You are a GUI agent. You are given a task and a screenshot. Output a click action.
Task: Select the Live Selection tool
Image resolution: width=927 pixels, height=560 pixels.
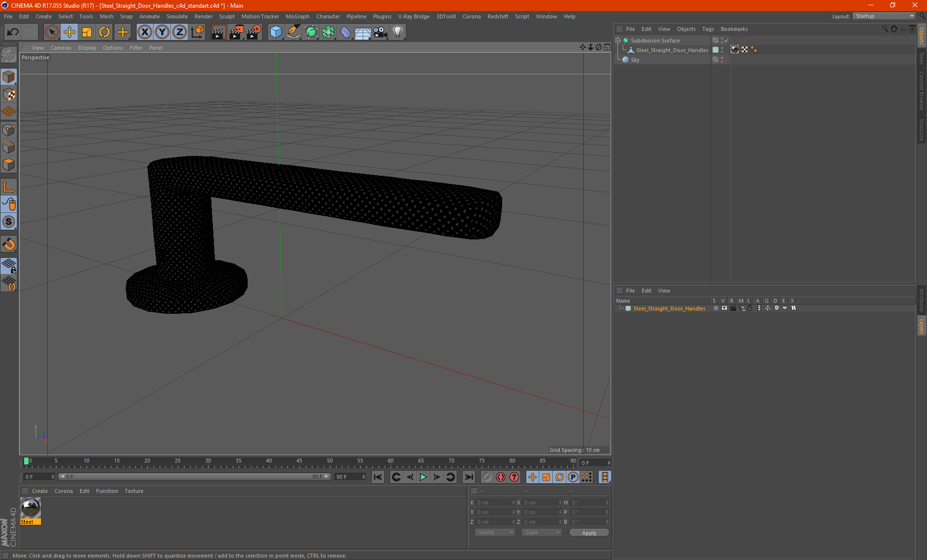tap(52, 32)
